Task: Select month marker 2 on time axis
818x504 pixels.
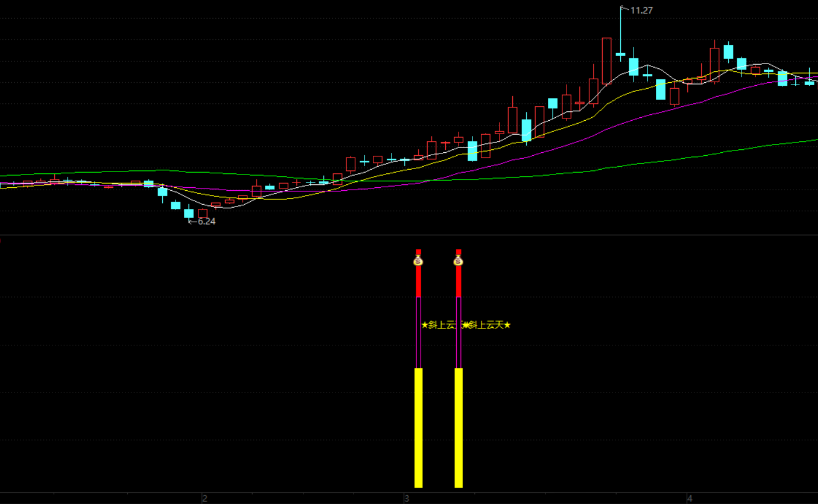Action: (205, 498)
